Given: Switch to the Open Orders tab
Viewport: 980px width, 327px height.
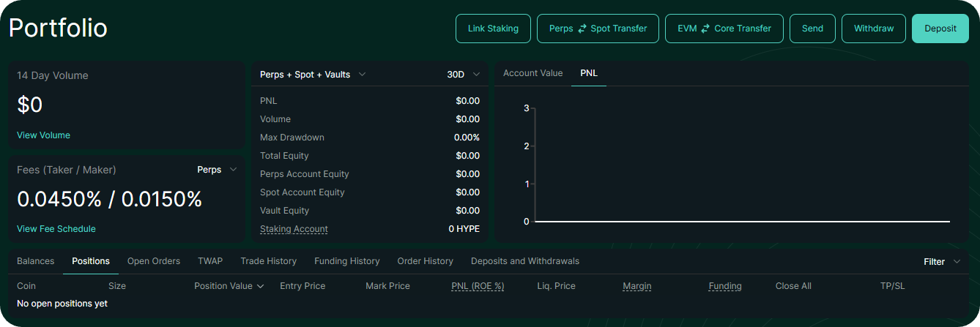Looking at the screenshot, I should (154, 261).
